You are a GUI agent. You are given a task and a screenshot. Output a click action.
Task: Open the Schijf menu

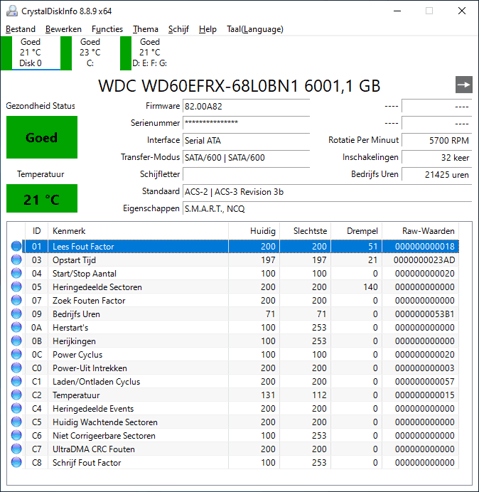[178, 29]
